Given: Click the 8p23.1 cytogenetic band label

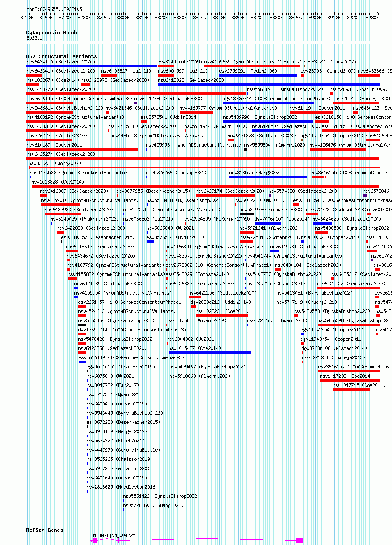Looking at the screenshot, I should click(x=34, y=38).
